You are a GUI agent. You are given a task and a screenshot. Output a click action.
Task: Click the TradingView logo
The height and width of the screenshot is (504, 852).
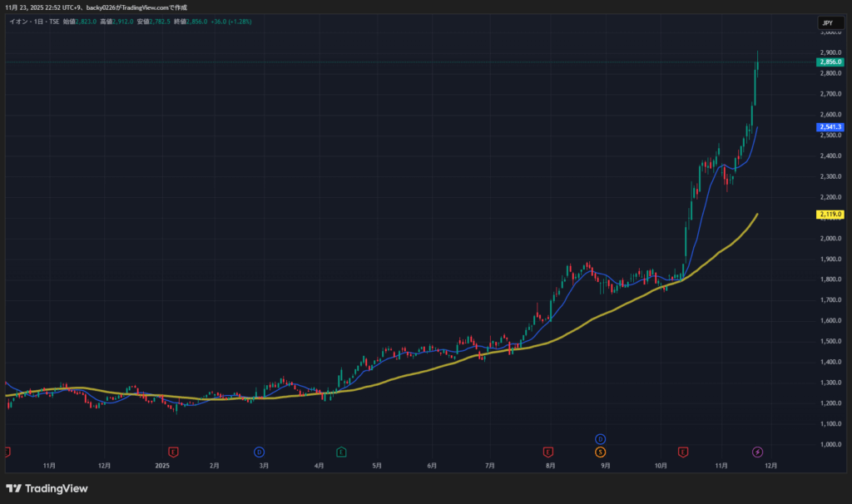pyautogui.click(x=47, y=488)
